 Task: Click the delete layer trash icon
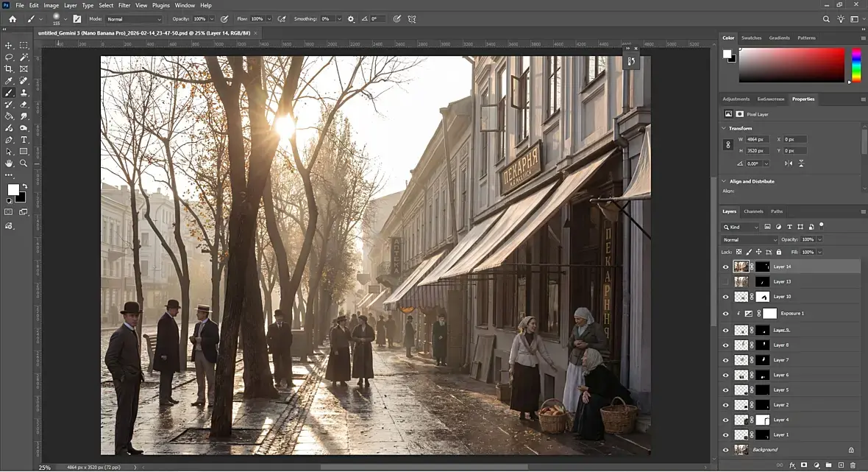(853, 465)
